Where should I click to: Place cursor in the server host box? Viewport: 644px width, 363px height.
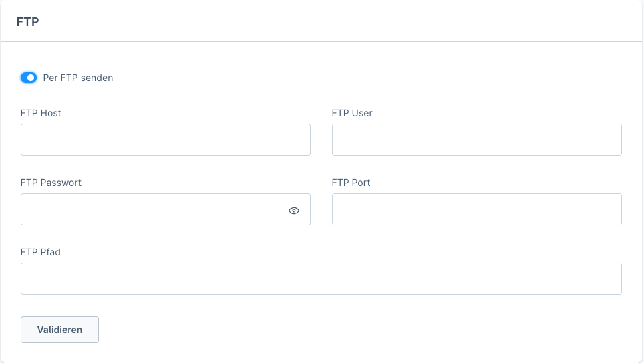point(165,140)
